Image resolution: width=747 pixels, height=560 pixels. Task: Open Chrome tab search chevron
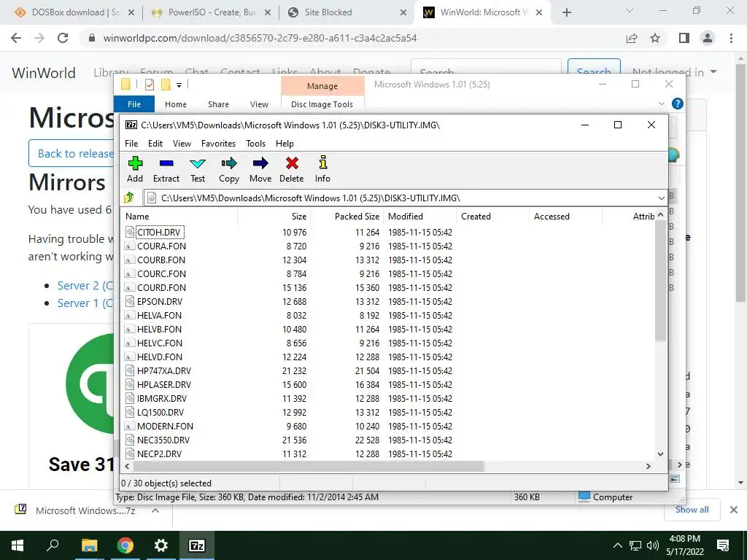pos(630,10)
